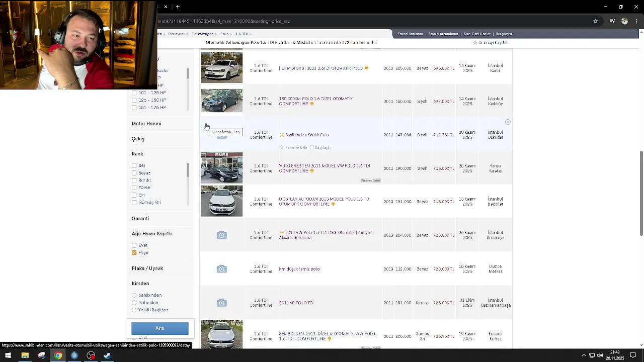Open the Chrome profile avatar

pos(624,21)
